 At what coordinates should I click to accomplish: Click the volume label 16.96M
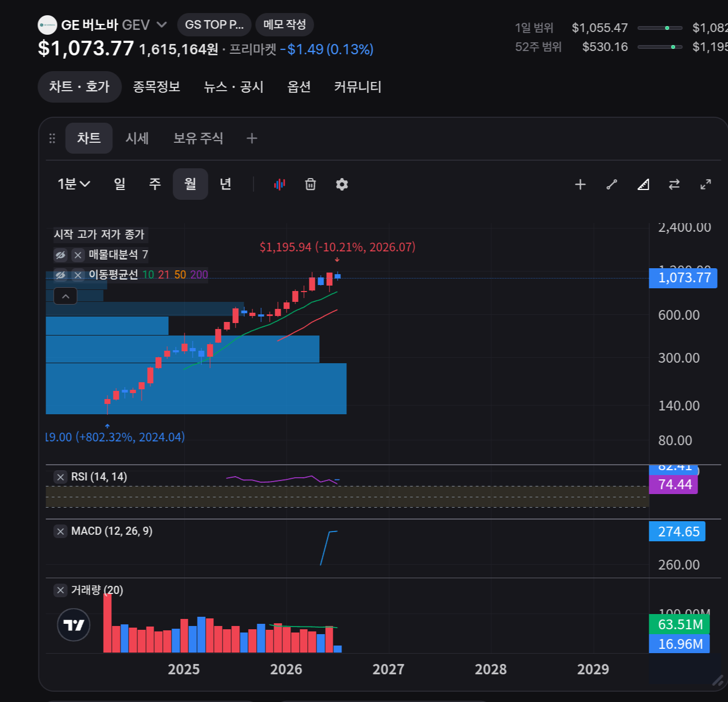[679, 644]
